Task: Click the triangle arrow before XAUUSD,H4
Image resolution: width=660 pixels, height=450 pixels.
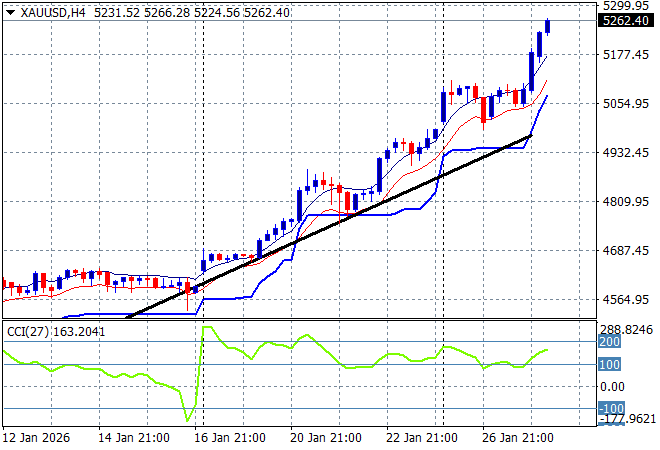Action: pos(10,13)
